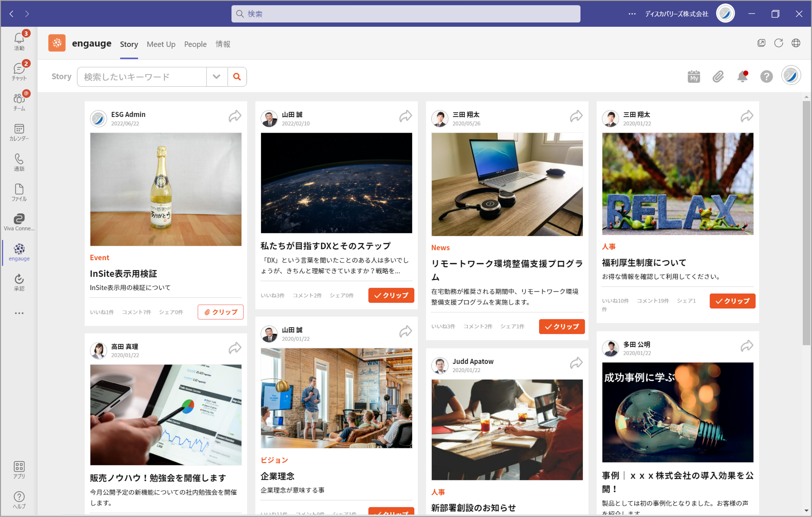
Task: Expand the Story search options dropdown arrow
Action: (x=216, y=77)
